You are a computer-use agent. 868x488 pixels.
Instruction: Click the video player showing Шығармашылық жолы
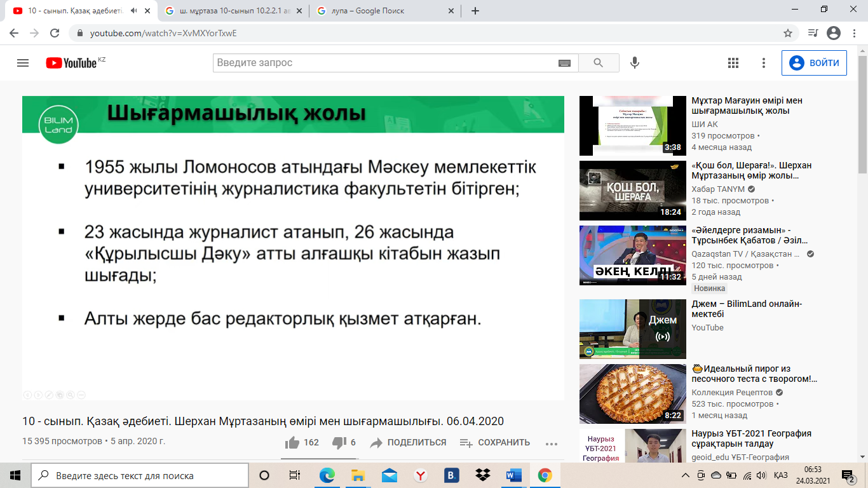(293, 248)
